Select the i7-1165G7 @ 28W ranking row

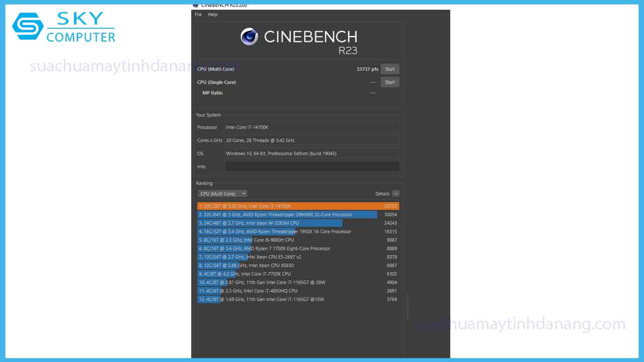coord(298,283)
